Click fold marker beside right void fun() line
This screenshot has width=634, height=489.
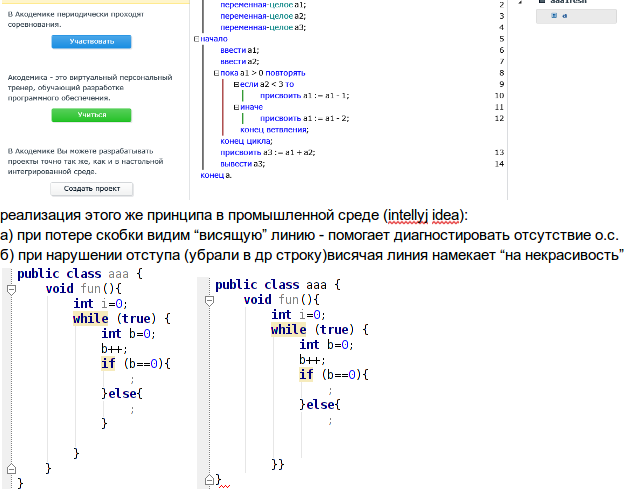tap(208, 300)
